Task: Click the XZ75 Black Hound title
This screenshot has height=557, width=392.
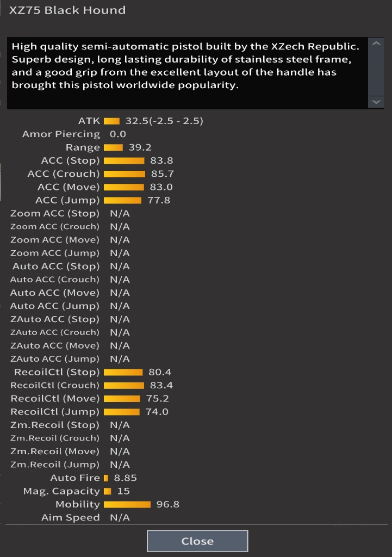Action: [x=67, y=10]
